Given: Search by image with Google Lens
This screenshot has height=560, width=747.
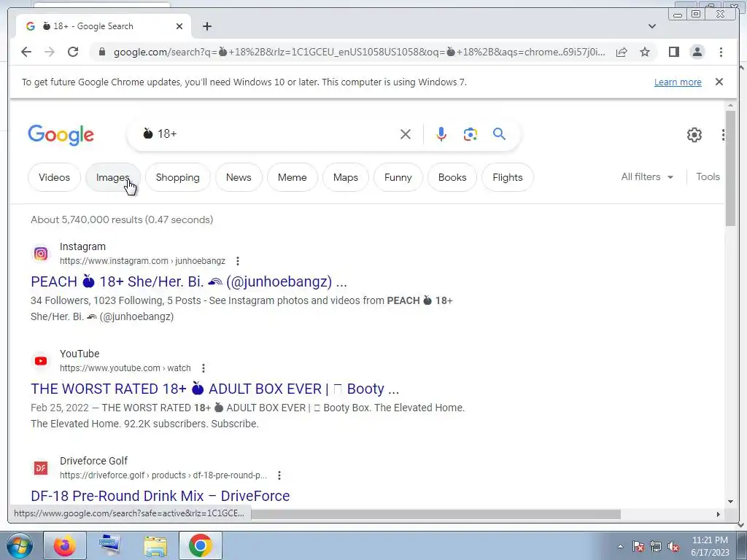Looking at the screenshot, I should [471, 134].
